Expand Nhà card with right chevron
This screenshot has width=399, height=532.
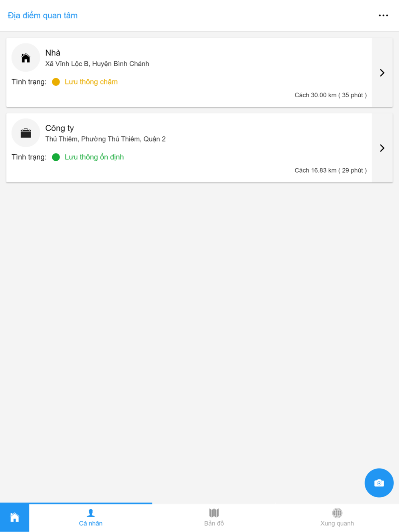[x=382, y=73]
